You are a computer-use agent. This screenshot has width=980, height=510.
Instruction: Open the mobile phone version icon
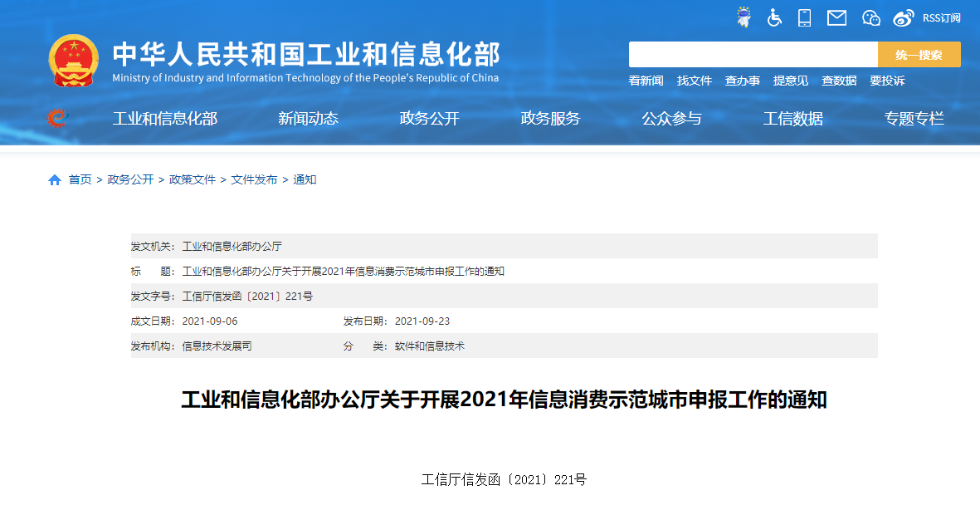point(804,17)
